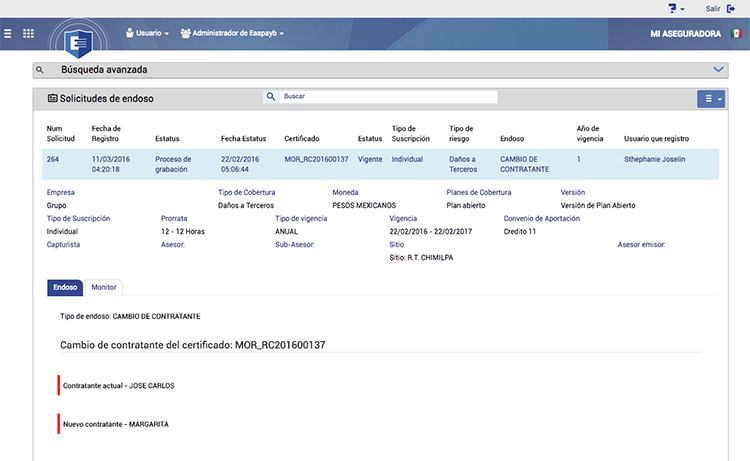Open the apps grid icon
Image resolution: width=750 pixels, height=461 pixels.
point(29,33)
